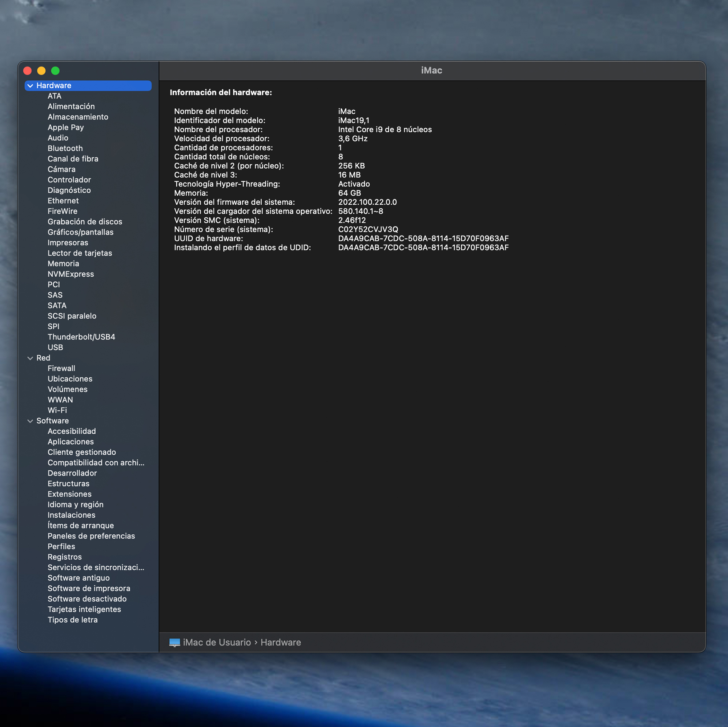Open Ítems de arranque entry

point(80,525)
